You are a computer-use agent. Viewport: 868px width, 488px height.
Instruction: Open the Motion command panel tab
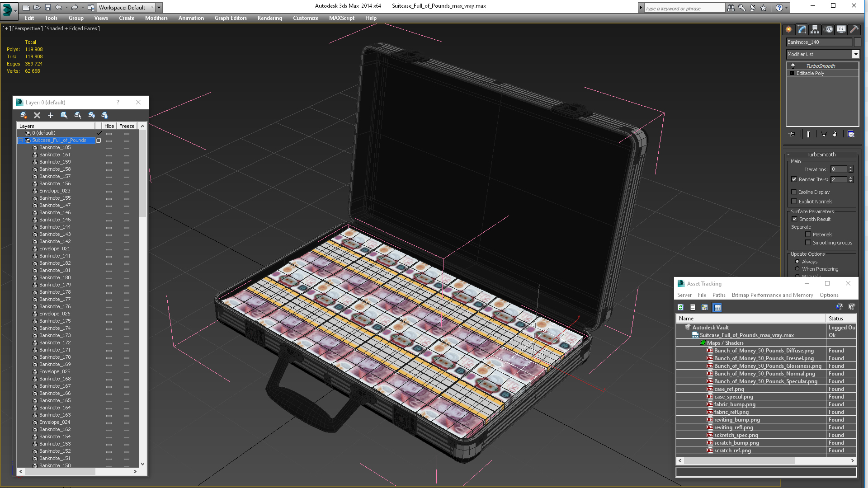829,29
